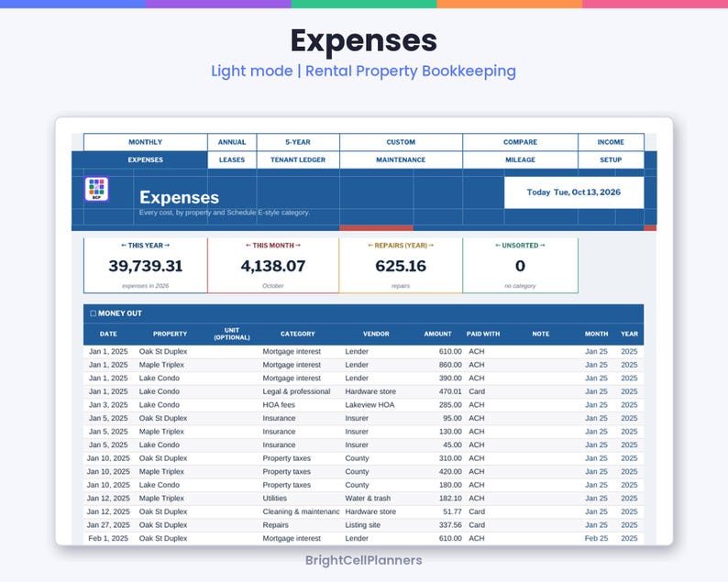
Task: Select the 420.00 amount cell
Action: (x=439, y=471)
